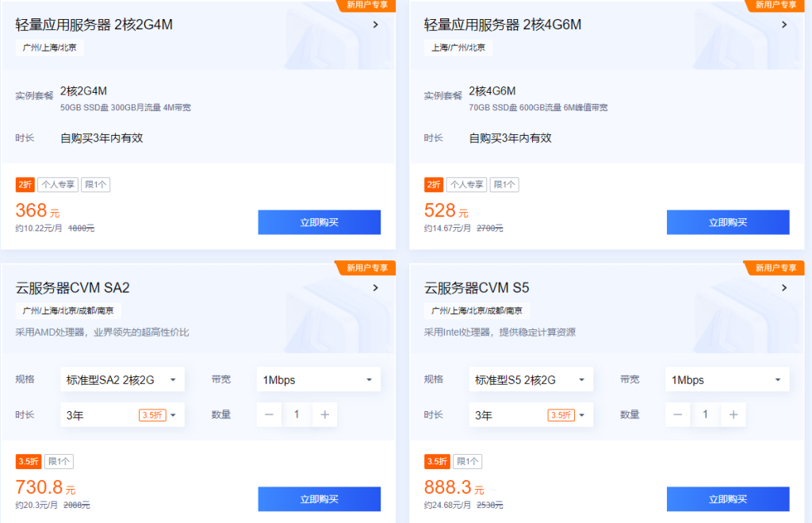Increase quantity with plus on S5 card
812x523 pixels.
coord(733,414)
